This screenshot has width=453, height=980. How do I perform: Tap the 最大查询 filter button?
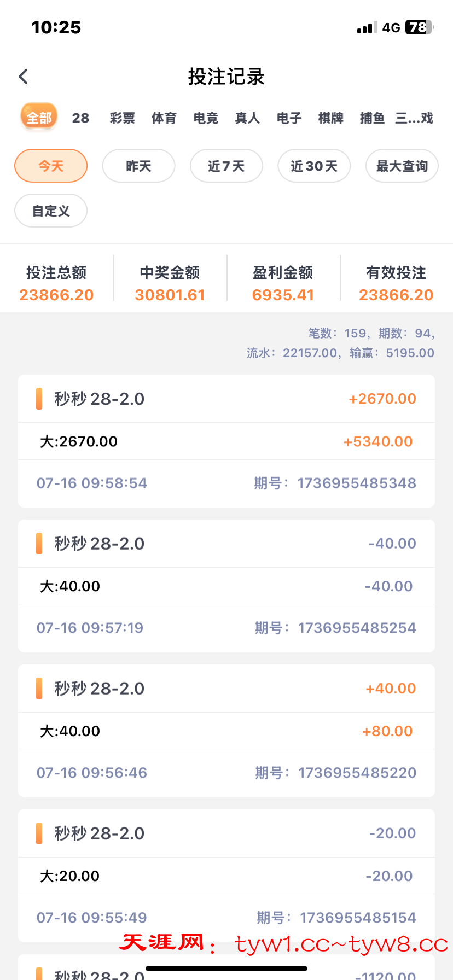402,166
